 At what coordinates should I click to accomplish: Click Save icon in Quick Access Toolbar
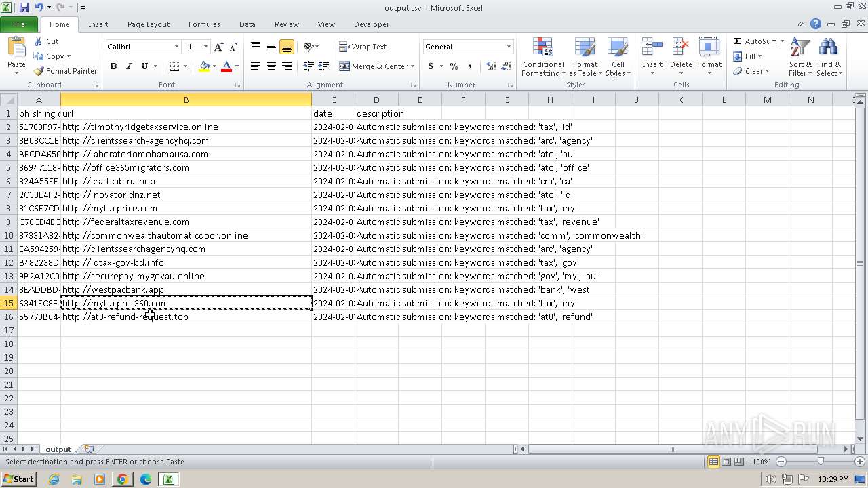[24, 7]
